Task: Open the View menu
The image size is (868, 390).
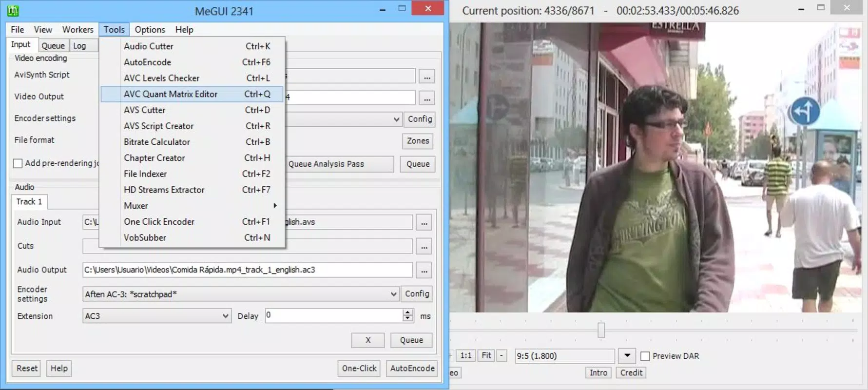Action: (x=43, y=29)
